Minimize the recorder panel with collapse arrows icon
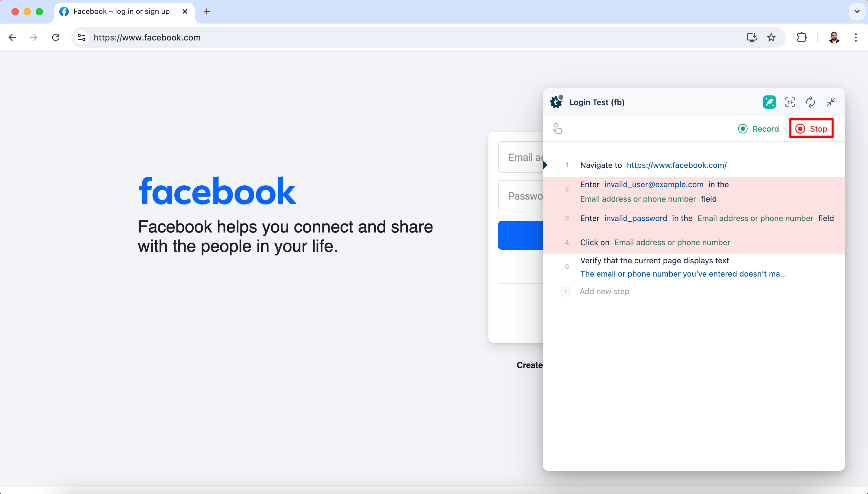This screenshot has height=494, width=868. pyautogui.click(x=831, y=102)
